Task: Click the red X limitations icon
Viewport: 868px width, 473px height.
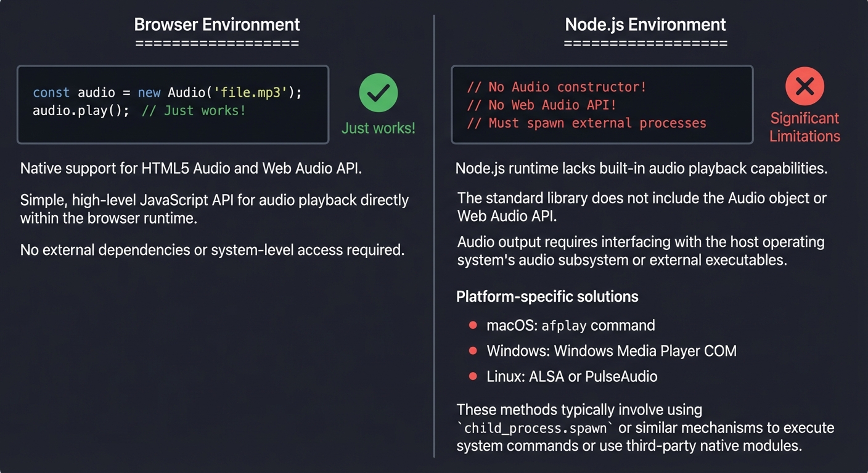Action: click(805, 86)
